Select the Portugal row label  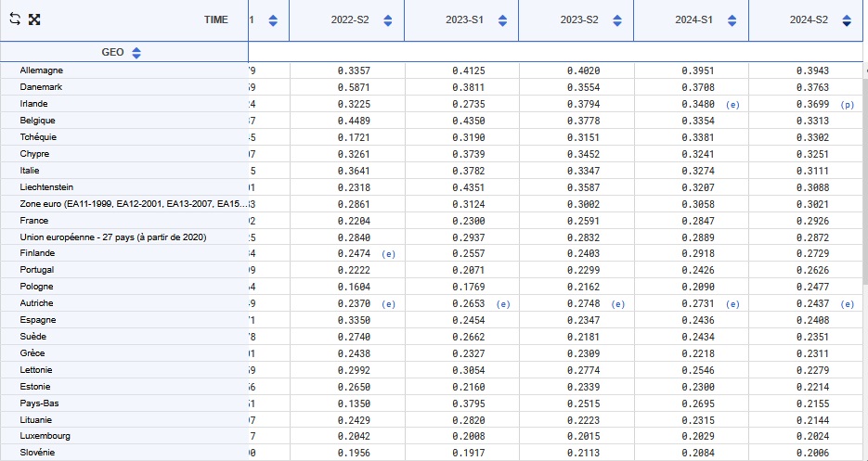tap(37, 270)
